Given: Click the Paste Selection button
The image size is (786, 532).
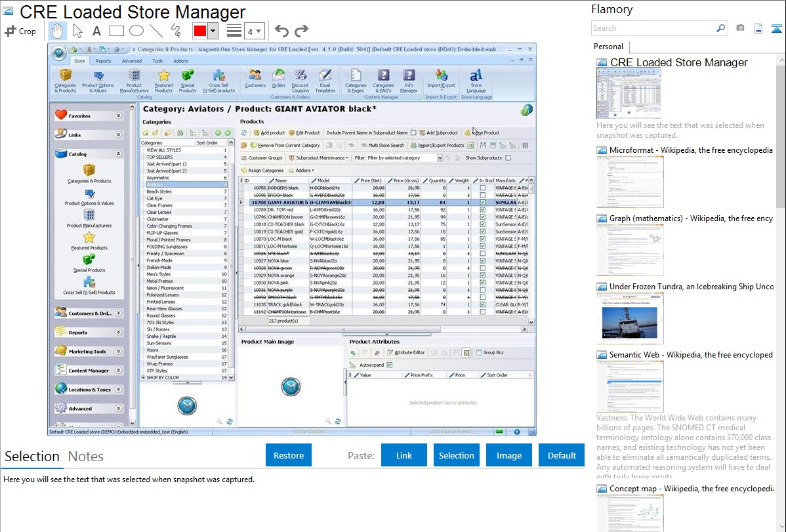Looking at the screenshot, I should pos(456,455).
